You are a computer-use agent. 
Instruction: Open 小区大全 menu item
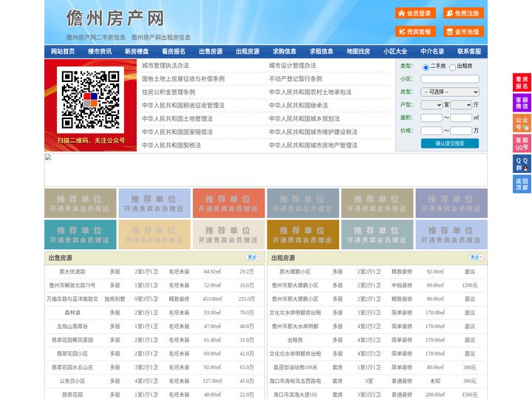[x=395, y=52]
